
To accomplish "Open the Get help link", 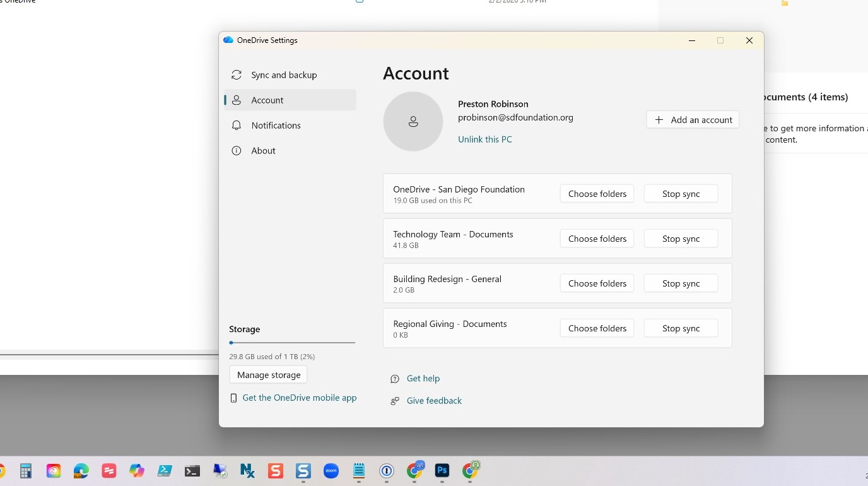I will tap(423, 379).
